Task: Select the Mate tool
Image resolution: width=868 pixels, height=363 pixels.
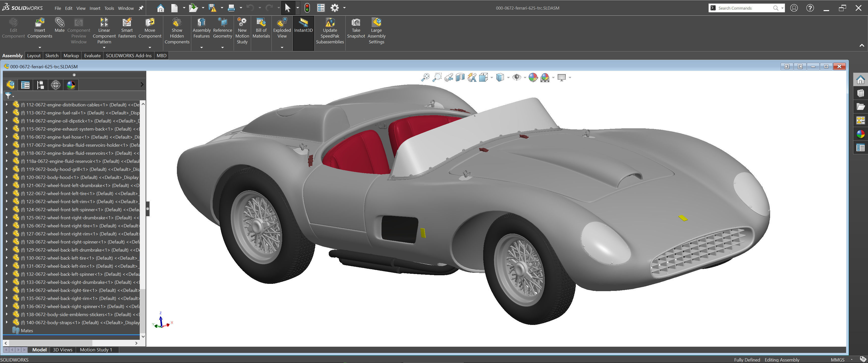Action: 59,25
